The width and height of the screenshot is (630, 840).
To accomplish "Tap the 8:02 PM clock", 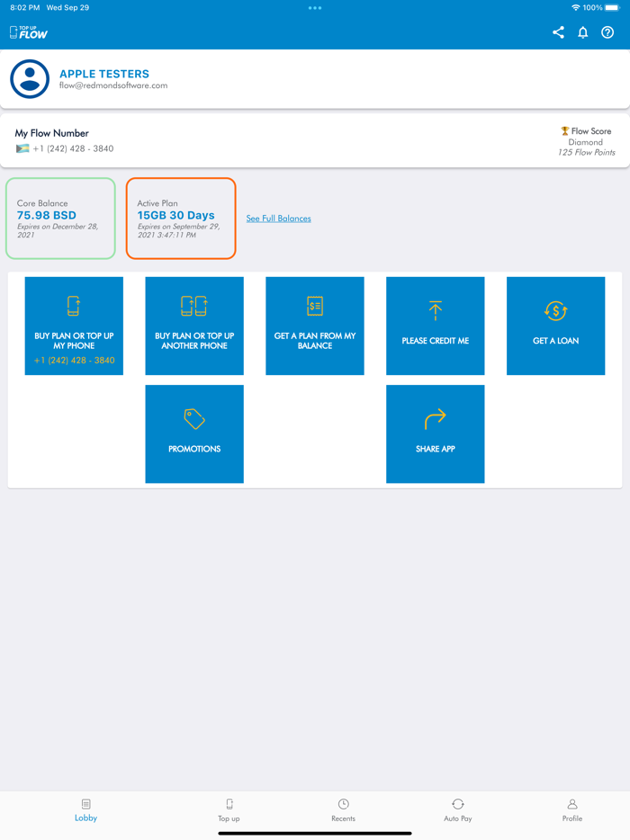I will [x=24, y=7].
